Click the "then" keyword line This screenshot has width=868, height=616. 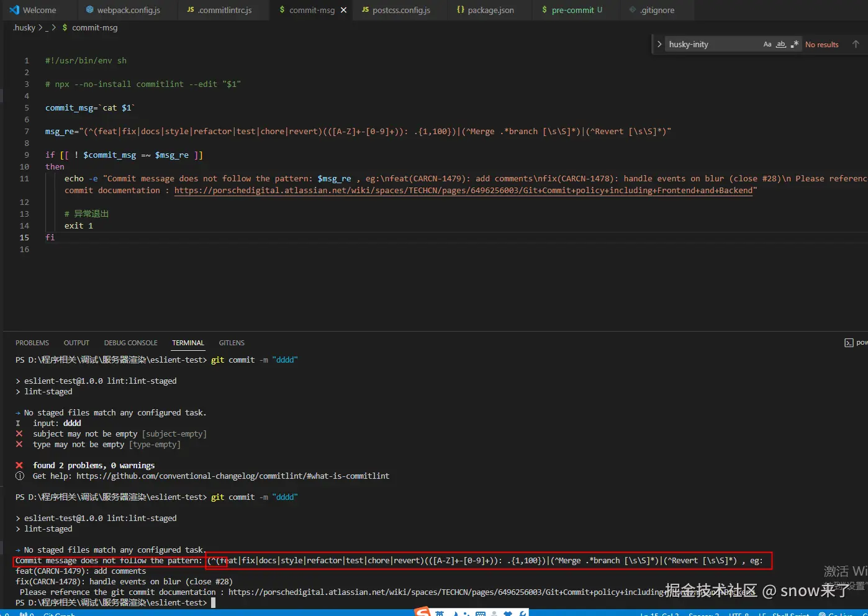coord(55,166)
